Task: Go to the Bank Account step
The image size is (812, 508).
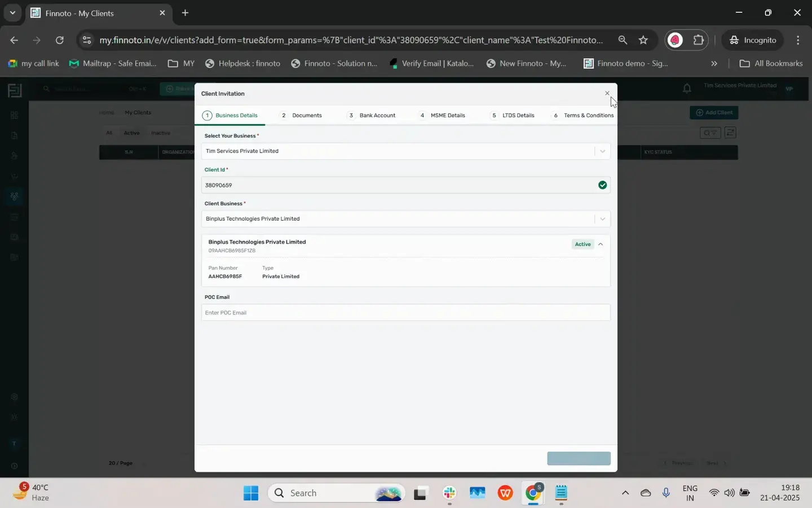Action: pos(372,115)
